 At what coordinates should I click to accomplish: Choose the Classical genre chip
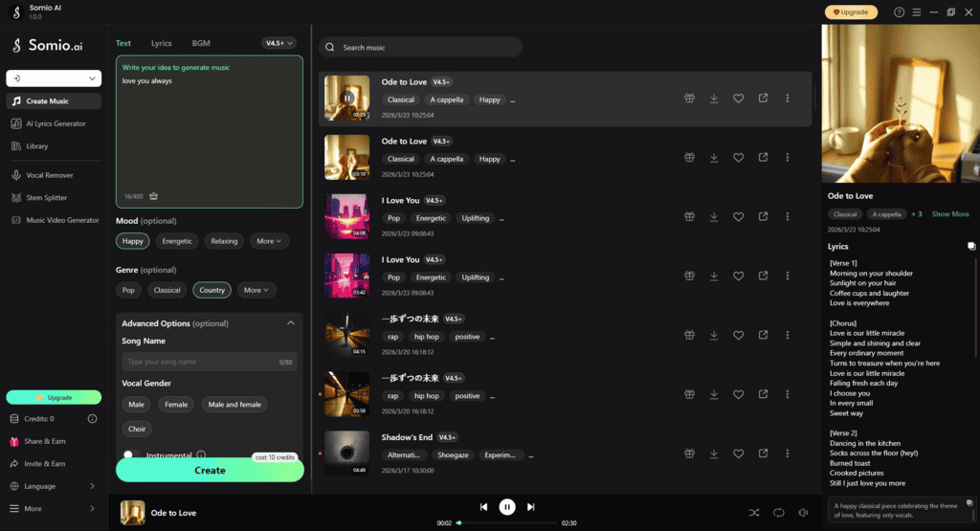[x=167, y=290]
